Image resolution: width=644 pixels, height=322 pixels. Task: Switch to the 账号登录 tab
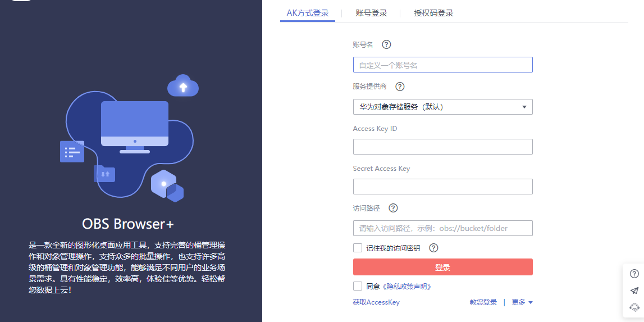point(371,13)
